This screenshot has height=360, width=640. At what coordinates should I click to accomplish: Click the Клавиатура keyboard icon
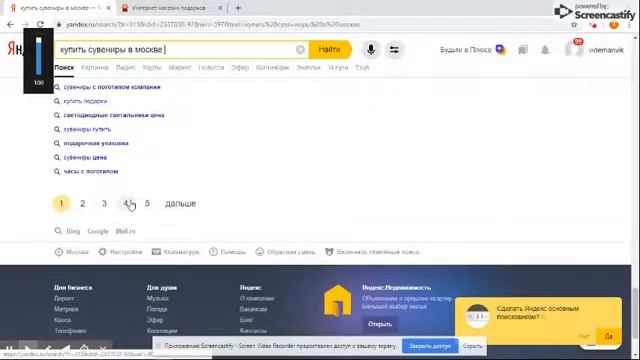pyautogui.click(x=156, y=252)
